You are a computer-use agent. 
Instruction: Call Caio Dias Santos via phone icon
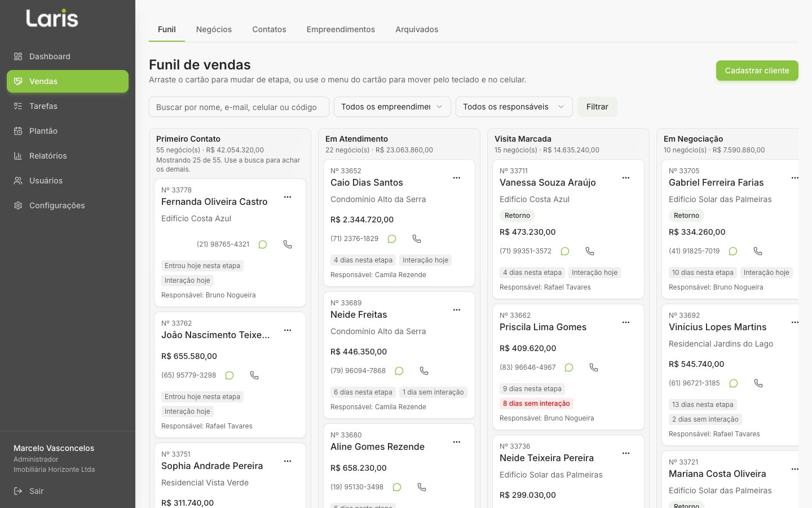(417, 239)
